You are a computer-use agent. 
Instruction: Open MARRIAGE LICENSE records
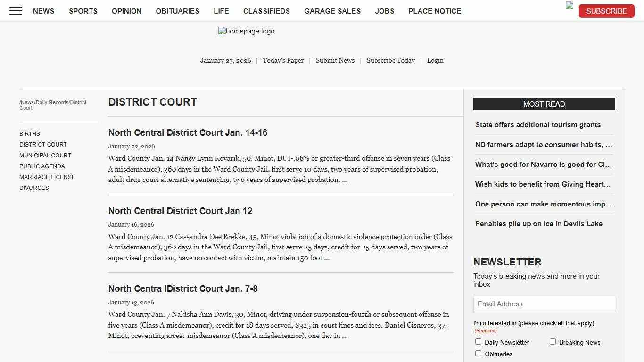click(47, 177)
